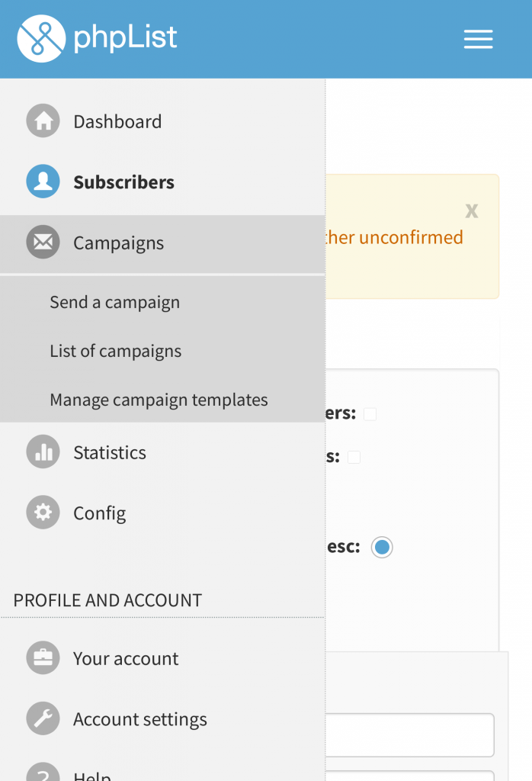Go to the Subscribers section
The width and height of the screenshot is (532, 781).
click(123, 182)
